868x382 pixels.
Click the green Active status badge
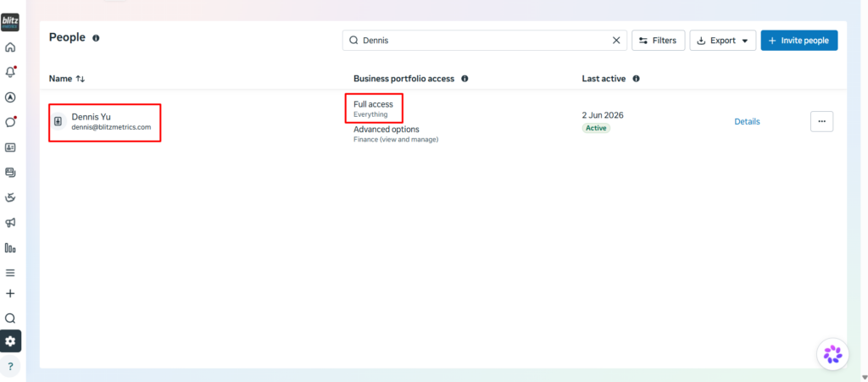tap(596, 128)
